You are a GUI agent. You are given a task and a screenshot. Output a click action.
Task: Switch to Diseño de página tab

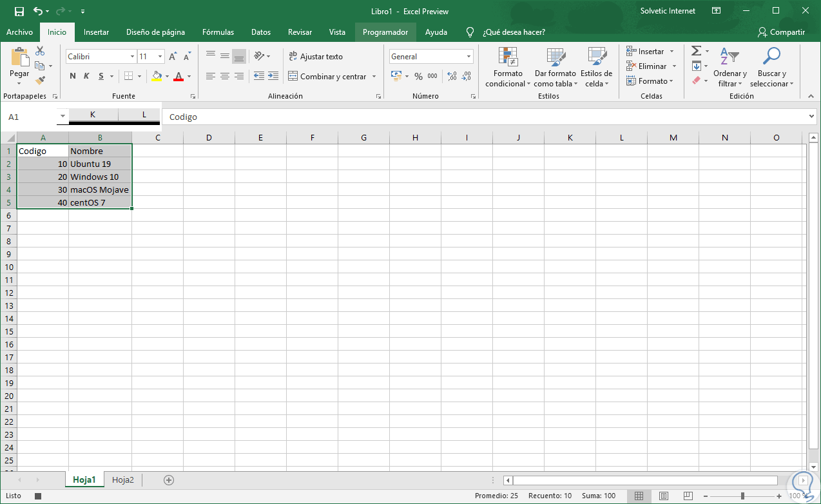pos(155,32)
